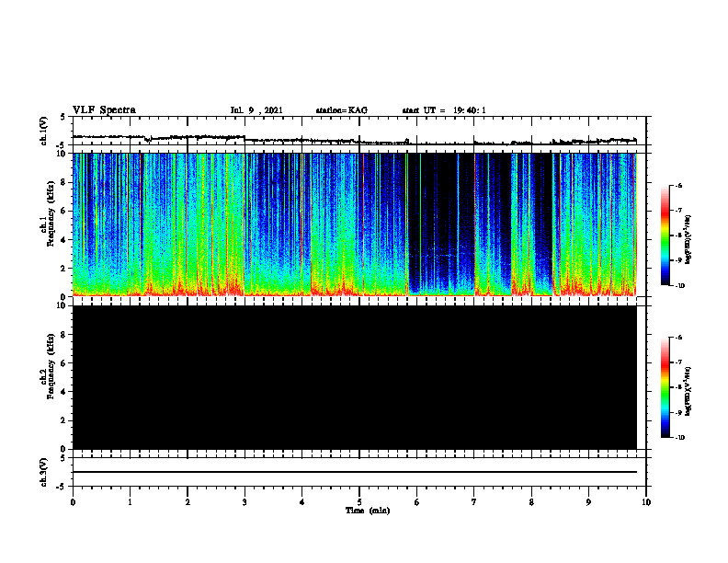This screenshot has height=563, width=728.
Task: Click the "-8" tick on ch.1 color bar
Action: pos(678,236)
